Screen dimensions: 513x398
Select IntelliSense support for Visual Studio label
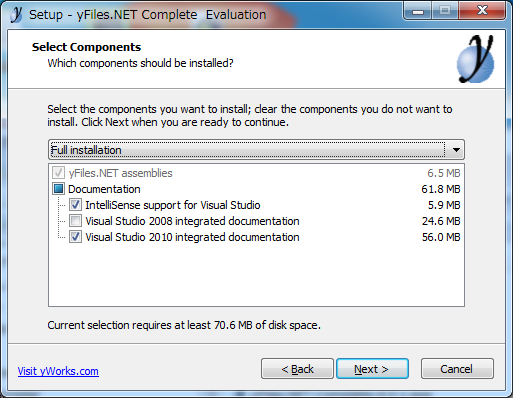(173, 205)
